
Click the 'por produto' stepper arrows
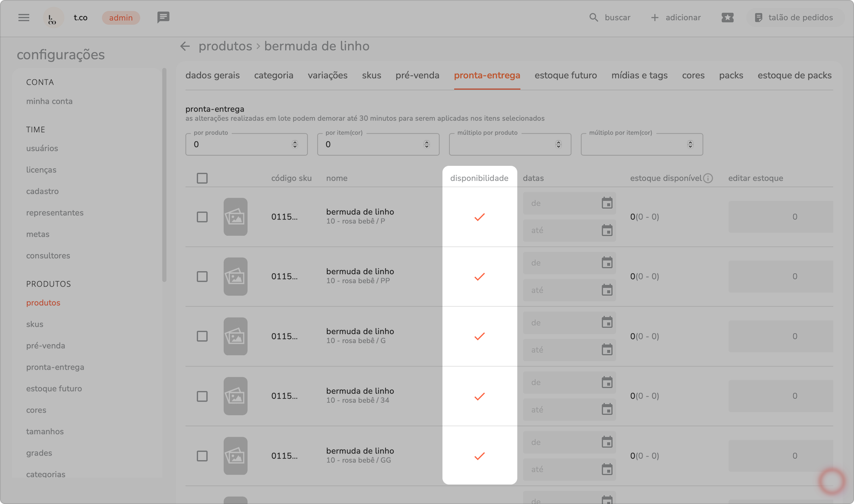[295, 144]
